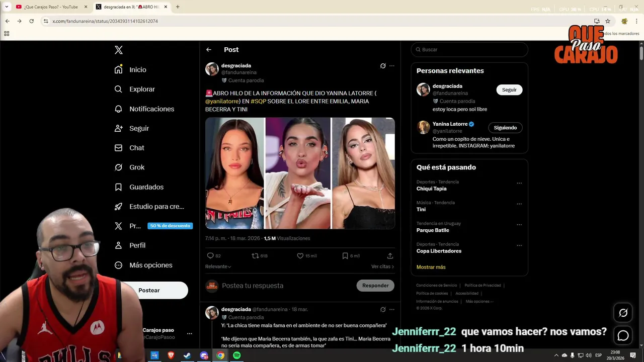
Task: Open options for Parque Batlle trend
Action: 519,225
